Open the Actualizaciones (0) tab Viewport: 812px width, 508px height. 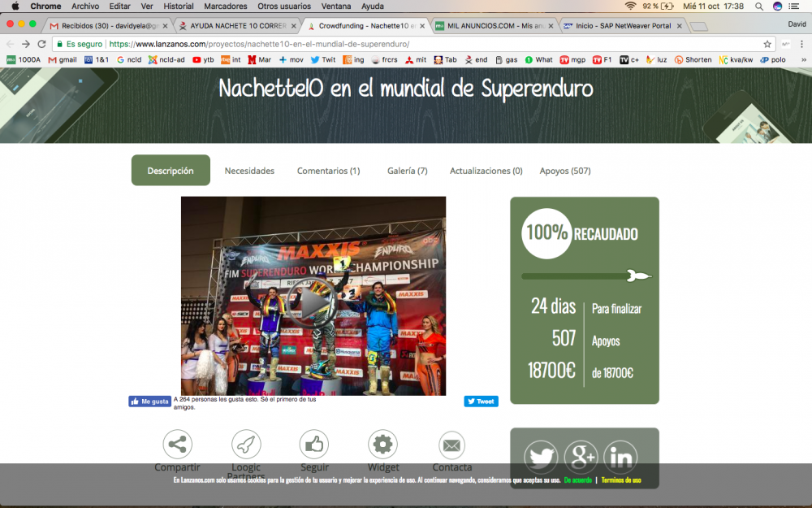coord(486,171)
